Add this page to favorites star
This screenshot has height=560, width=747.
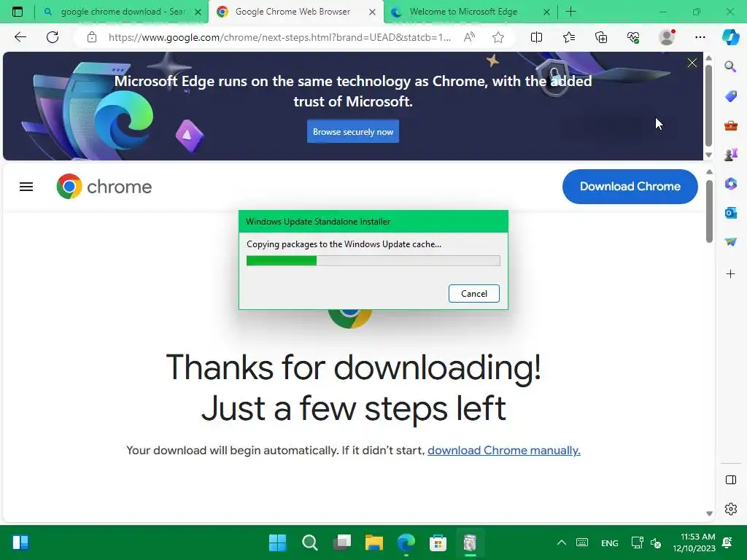498,37
